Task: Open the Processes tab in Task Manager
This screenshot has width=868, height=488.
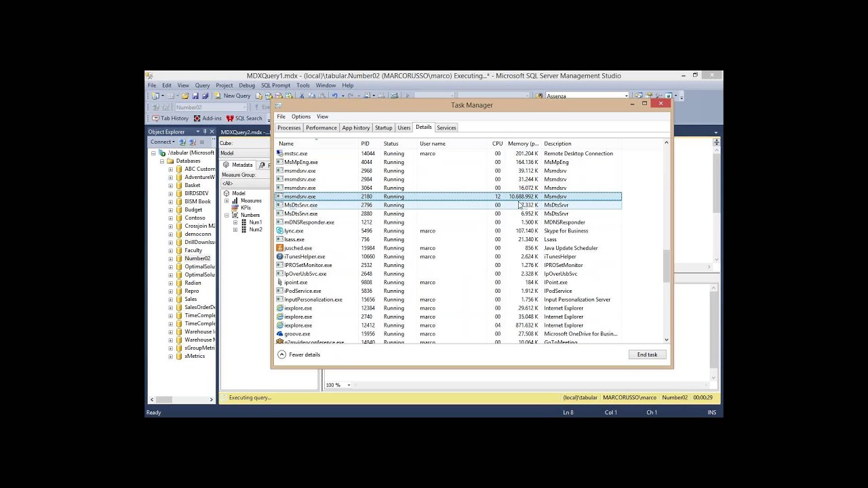Action: tap(289, 127)
